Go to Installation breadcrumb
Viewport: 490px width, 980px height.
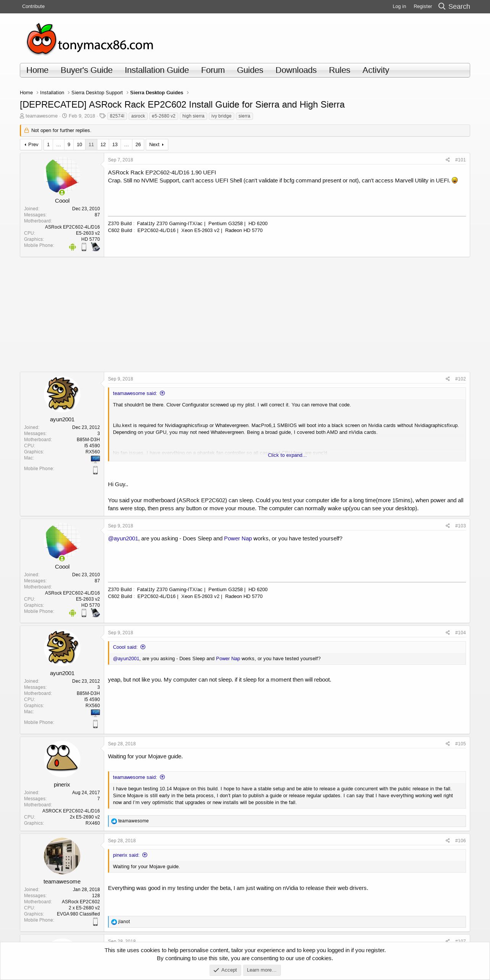(52, 93)
